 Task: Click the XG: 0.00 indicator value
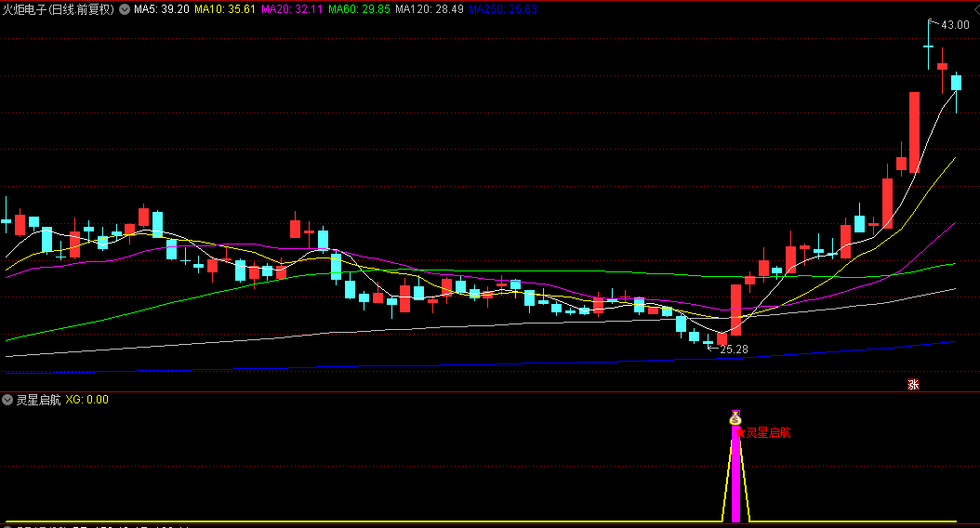pyautogui.click(x=86, y=400)
